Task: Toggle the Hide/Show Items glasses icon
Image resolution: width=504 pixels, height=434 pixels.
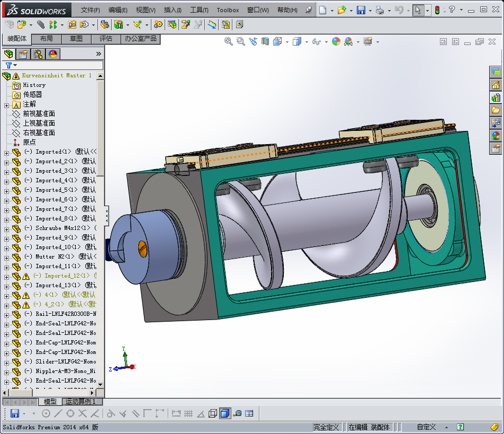Action: pos(316,41)
